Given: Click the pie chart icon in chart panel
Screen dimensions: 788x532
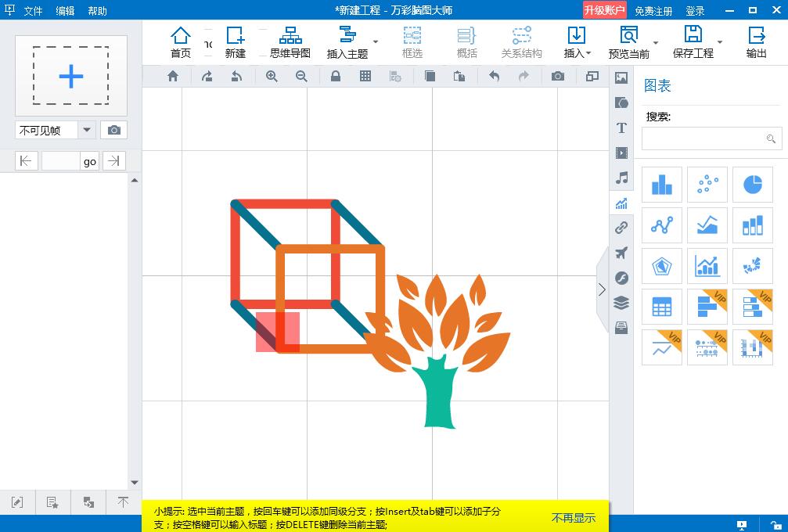Looking at the screenshot, I should tap(752, 185).
